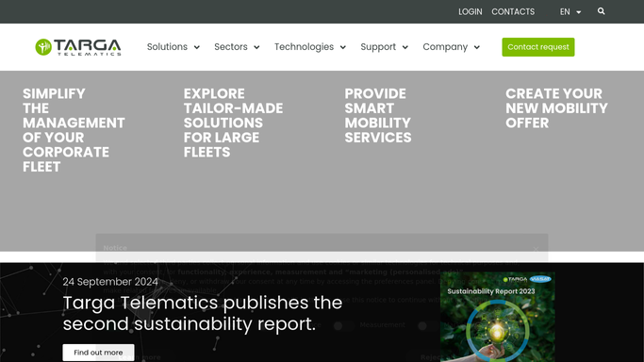Expand the Support menu
The image size is (644, 362).
[x=384, y=47]
